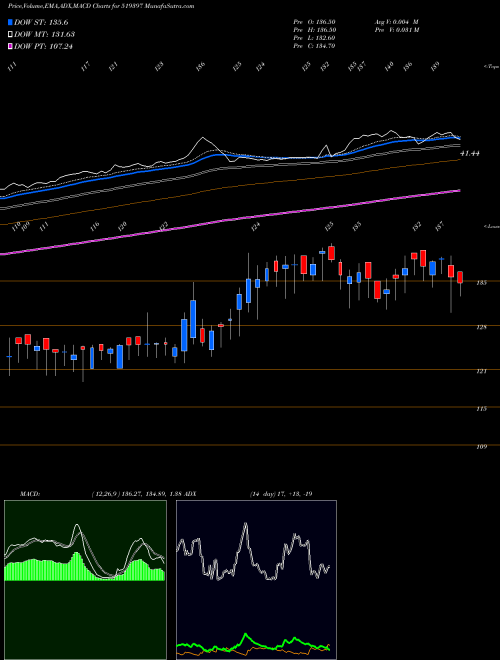
Task: Select the chart title mentioning MunafaSutra.com
Action: click(101, 7)
